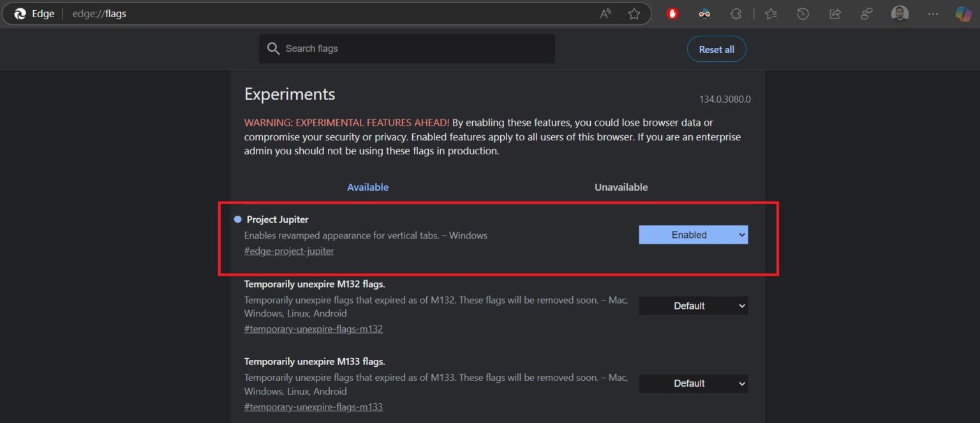Open the edge-project-jupiter link
The width and height of the screenshot is (980, 423).
(288, 250)
